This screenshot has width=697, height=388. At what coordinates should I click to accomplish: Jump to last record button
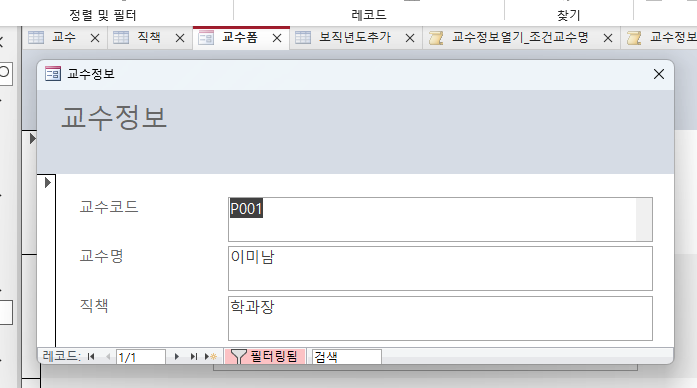(x=193, y=356)
